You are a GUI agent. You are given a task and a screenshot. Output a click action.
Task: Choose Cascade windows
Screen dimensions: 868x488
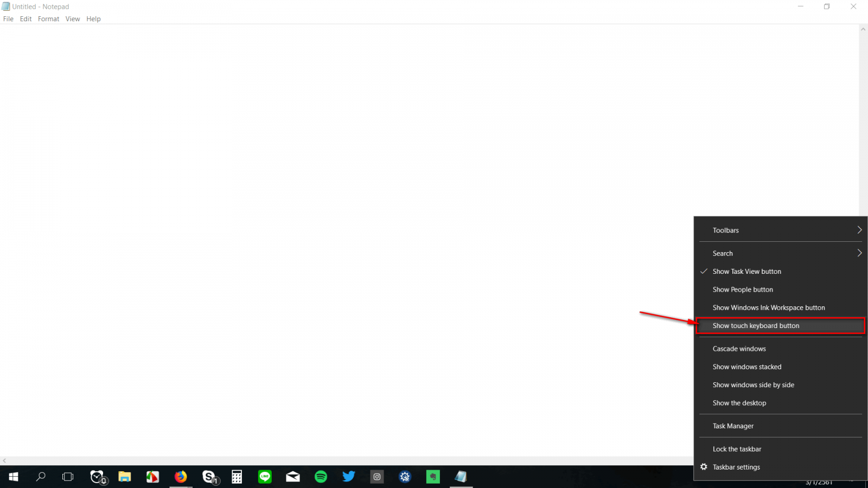[780, 349]
